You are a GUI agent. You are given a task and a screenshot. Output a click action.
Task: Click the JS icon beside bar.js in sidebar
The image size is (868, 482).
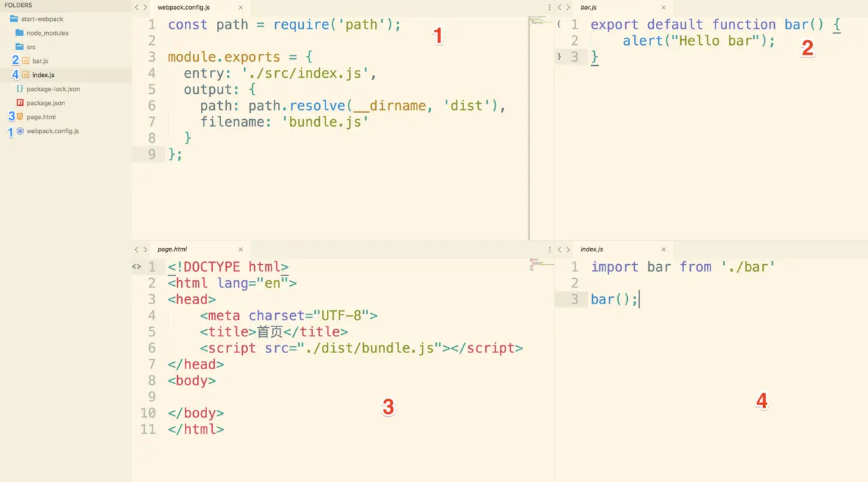(26, 61)
